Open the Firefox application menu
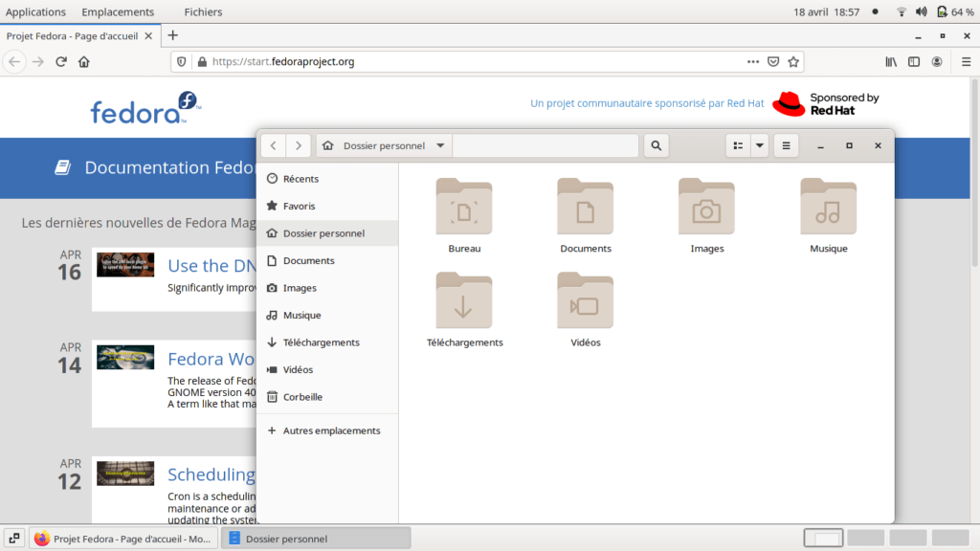This screenshot has width=980, height=551. (967, 62)
